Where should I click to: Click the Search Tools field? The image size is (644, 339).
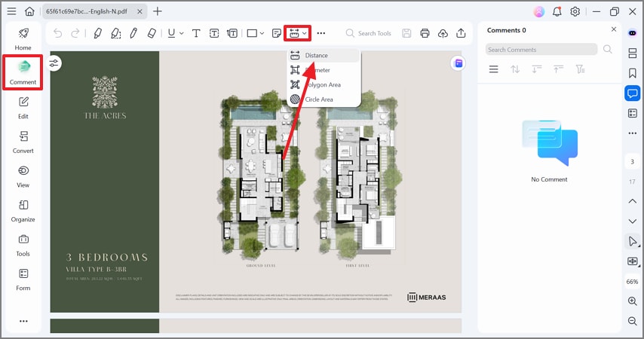point(369,33)
